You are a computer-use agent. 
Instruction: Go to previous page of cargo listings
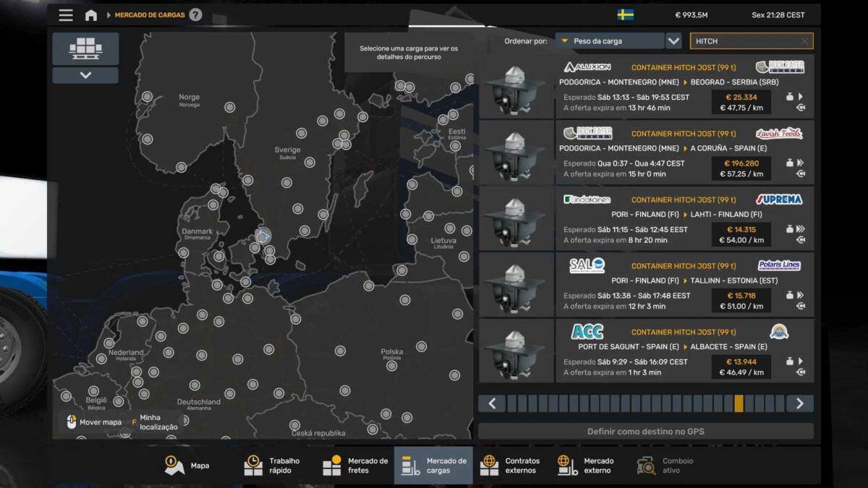click(x=492, y=403)
